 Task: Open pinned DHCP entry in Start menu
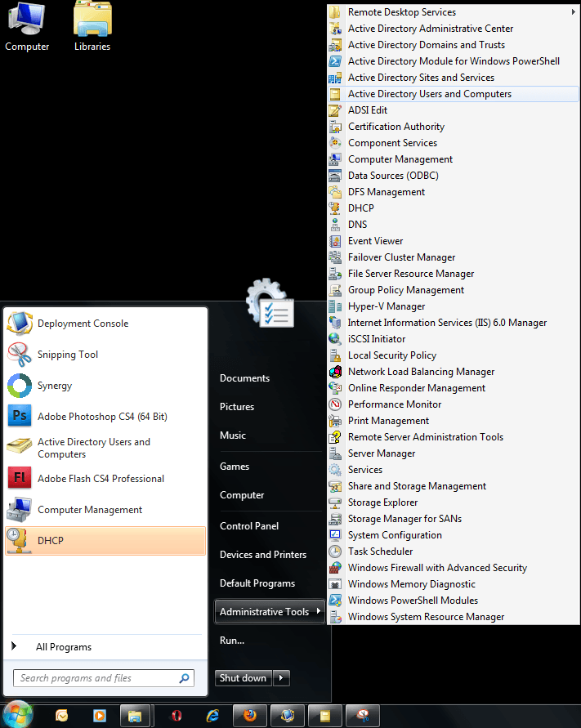tap(105, 540)
